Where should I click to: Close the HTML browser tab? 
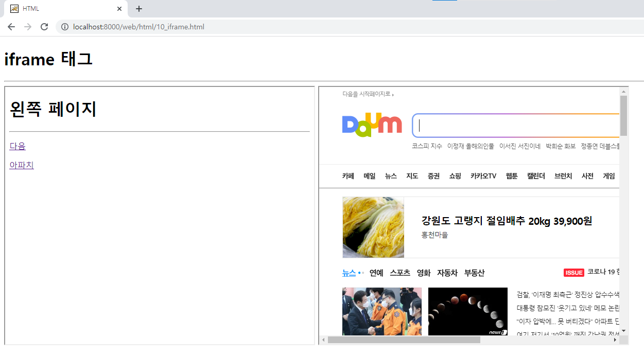tap(119, 9)
